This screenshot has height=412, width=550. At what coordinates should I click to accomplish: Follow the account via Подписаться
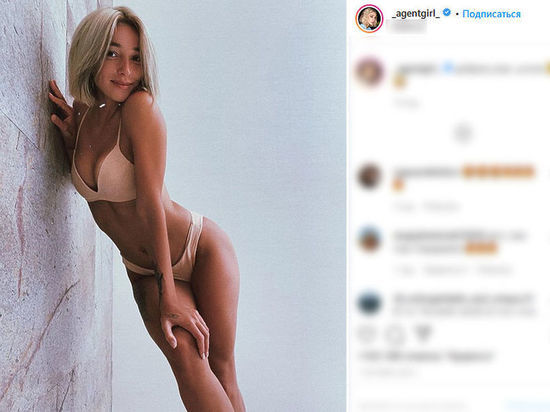click(x=491, y=14)
